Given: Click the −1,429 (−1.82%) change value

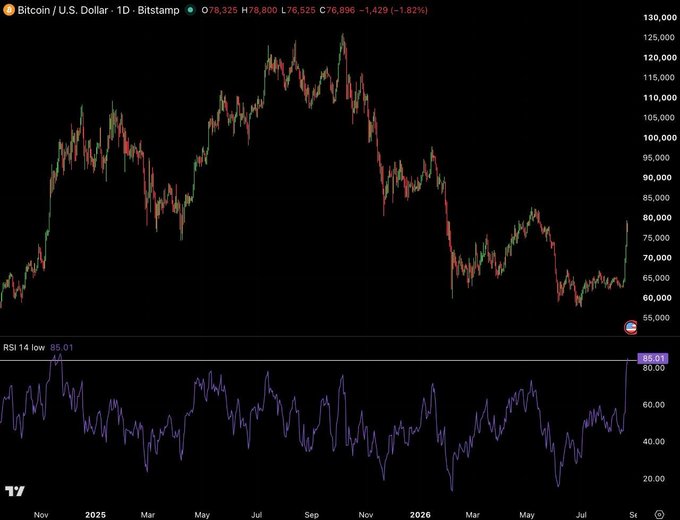Looking at the screenshot, I should 393,10.
